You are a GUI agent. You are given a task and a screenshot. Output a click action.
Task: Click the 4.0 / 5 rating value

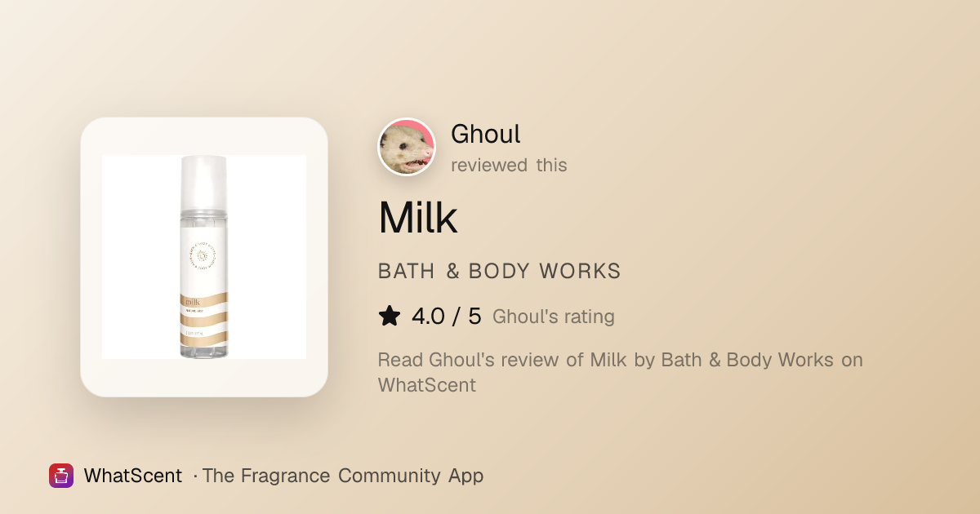tap(447, 317)
